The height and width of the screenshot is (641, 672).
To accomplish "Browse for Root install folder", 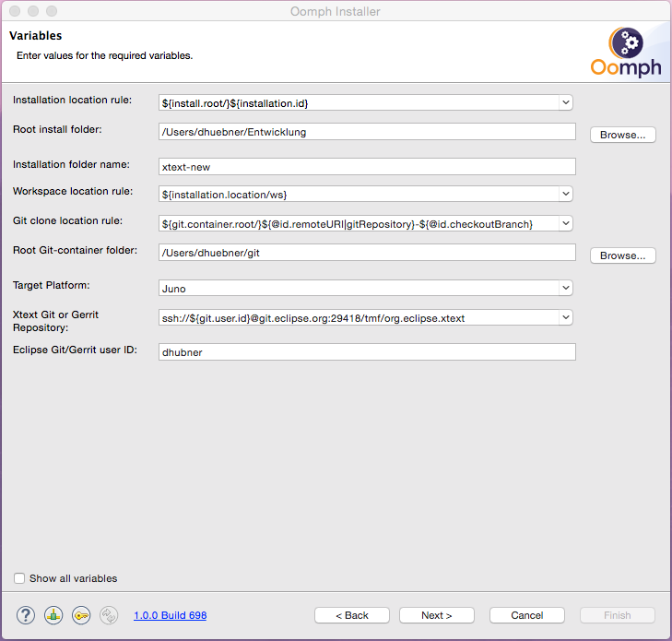I will coord(623,135).
